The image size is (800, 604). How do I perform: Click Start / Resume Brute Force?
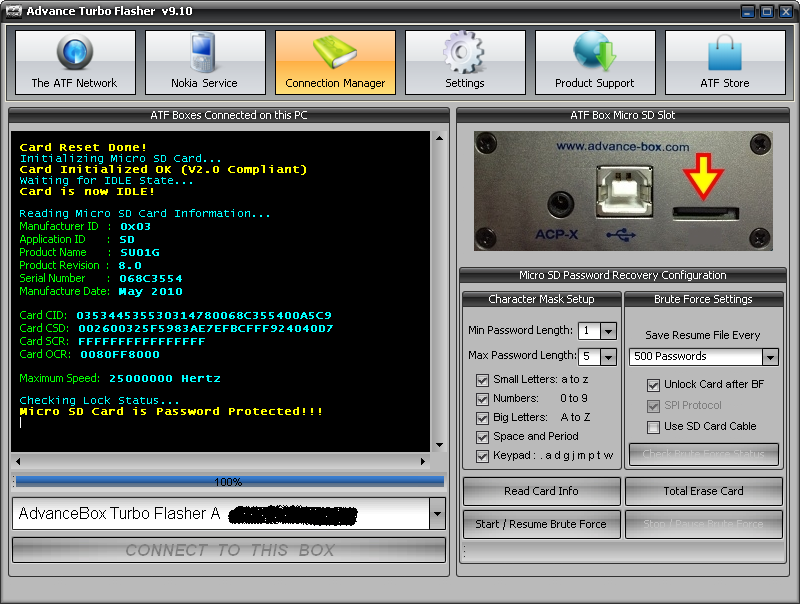541,524
